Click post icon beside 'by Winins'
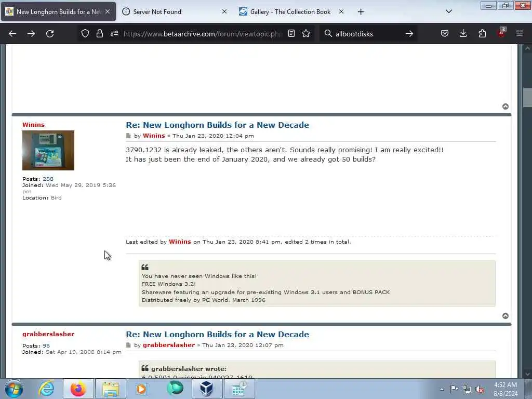 click(x=128, y=136)
